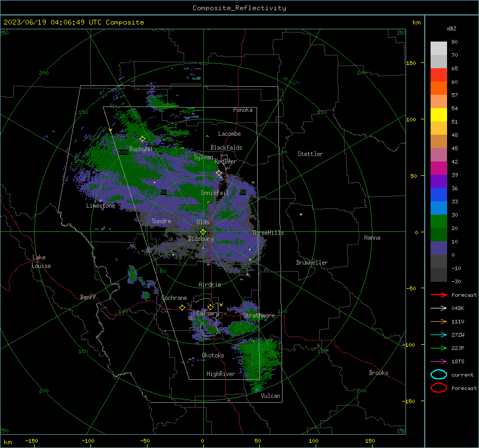Click the 20 dBZ green color swatch
This screenshot has height=448, width=479.
[x=439, y=222]
